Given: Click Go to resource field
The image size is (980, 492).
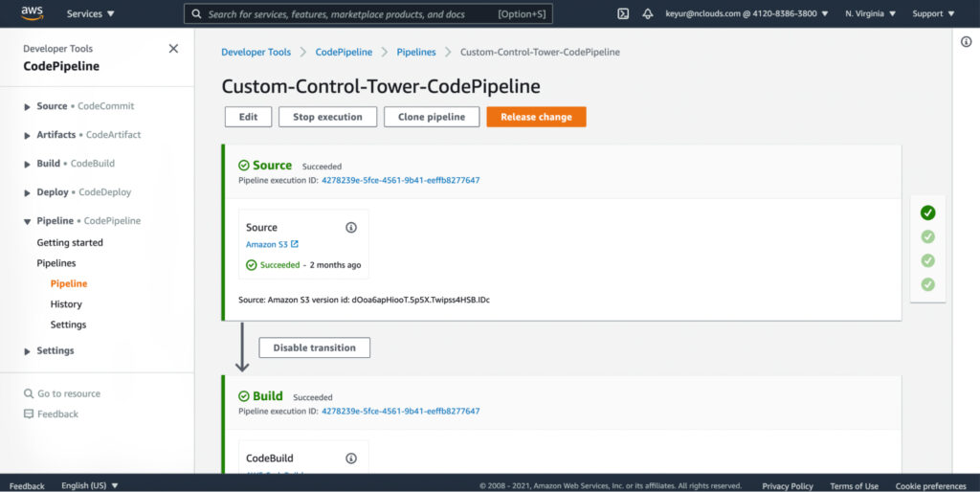Looking at the screenshot, I should point(69,393).
